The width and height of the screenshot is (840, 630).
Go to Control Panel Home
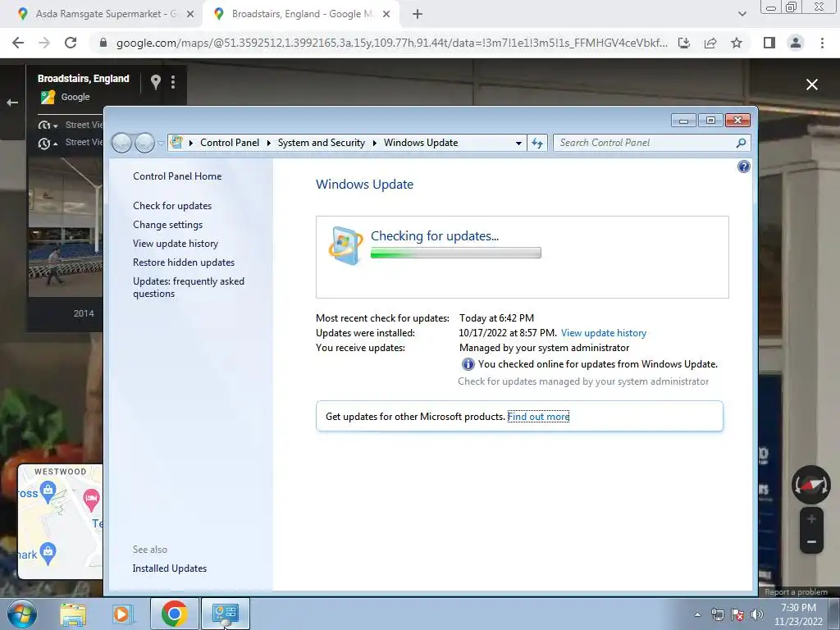(x=177, y=176)
